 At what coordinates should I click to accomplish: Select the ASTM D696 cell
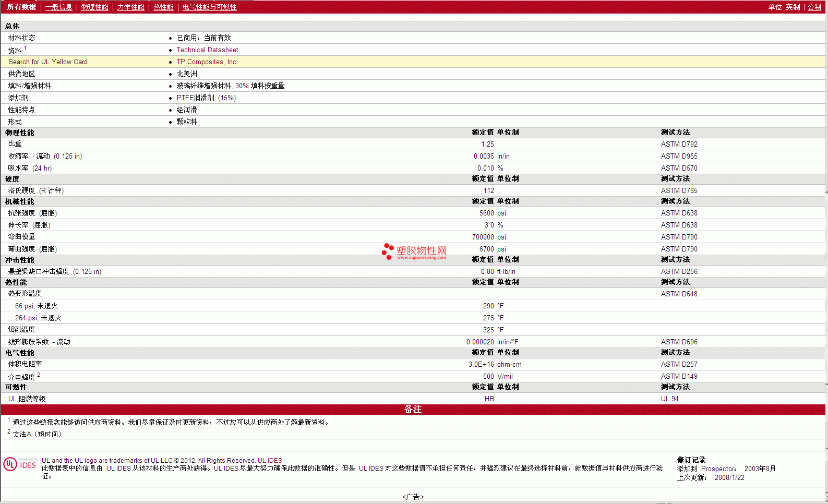click(679, 342)
